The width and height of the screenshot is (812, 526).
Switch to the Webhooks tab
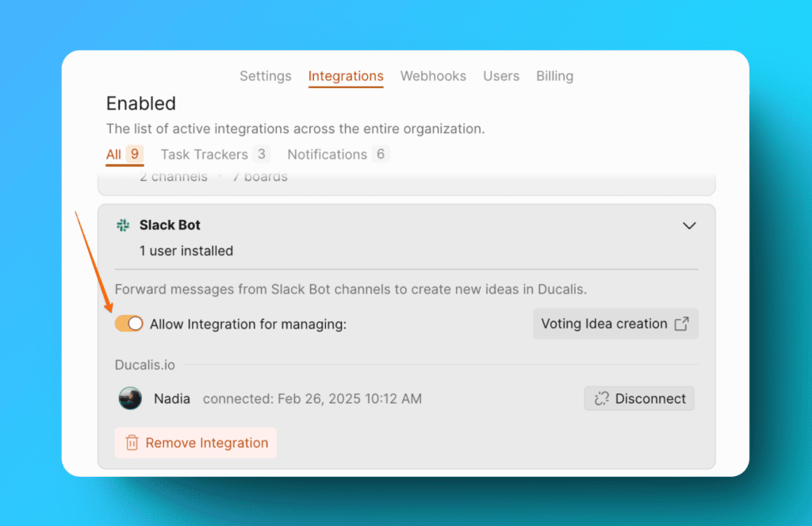click(433, 76)
